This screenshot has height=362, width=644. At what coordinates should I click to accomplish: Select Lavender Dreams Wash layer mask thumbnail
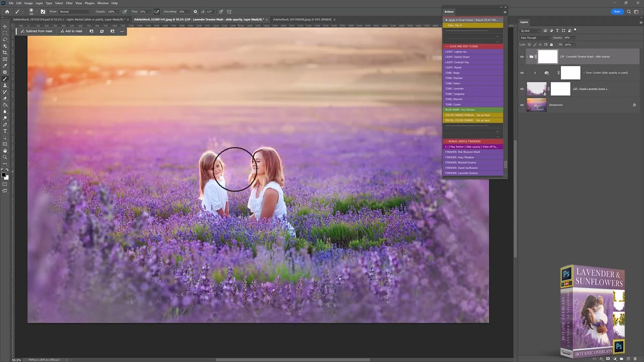point(547,57)
